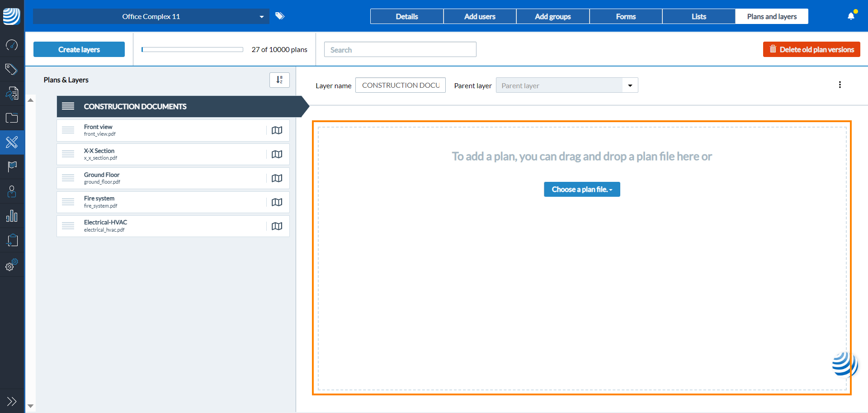Click the notification bell icon

click(x=851, y=16)
